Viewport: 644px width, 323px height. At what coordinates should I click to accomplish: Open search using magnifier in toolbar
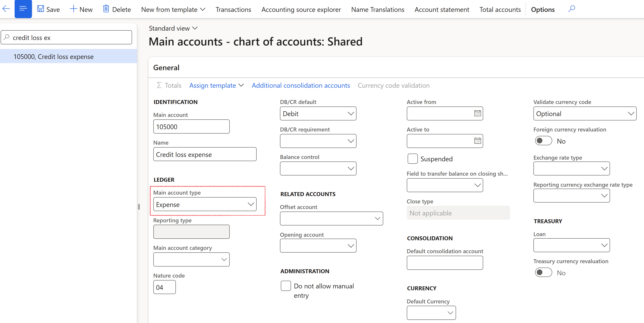coord(571,9)
